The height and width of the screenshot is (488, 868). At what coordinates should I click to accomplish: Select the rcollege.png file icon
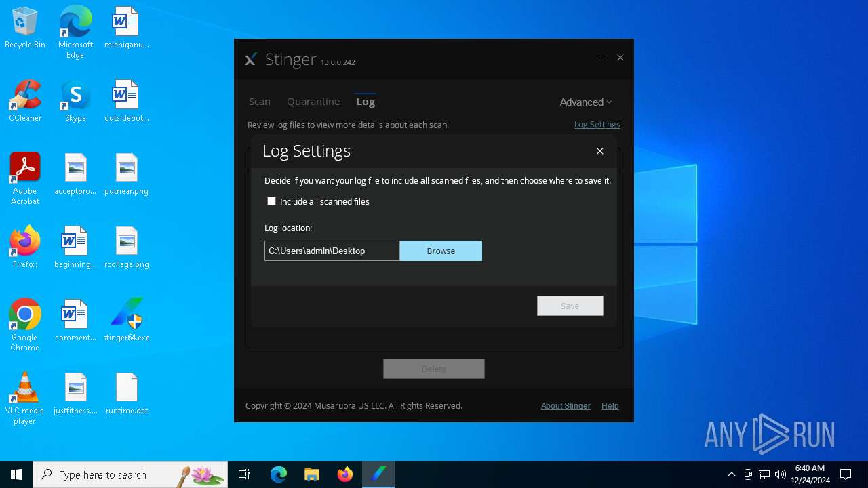click(126, 247)
